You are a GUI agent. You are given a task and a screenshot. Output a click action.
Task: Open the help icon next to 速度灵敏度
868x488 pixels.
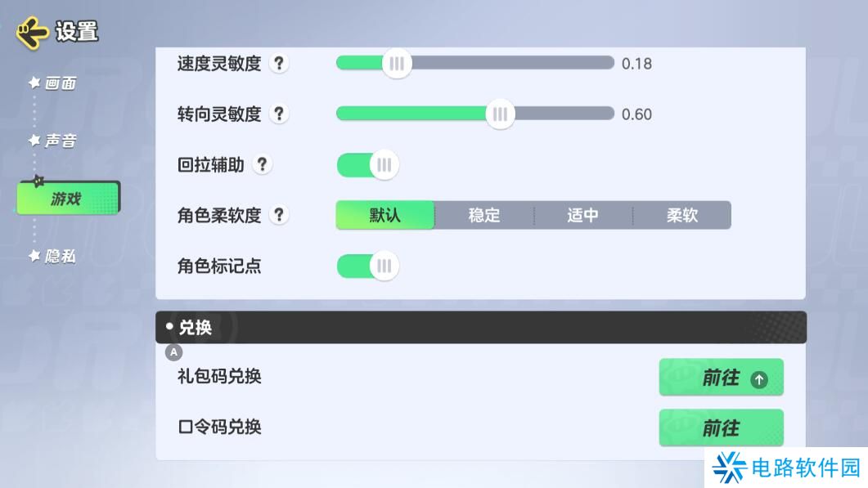279,64
